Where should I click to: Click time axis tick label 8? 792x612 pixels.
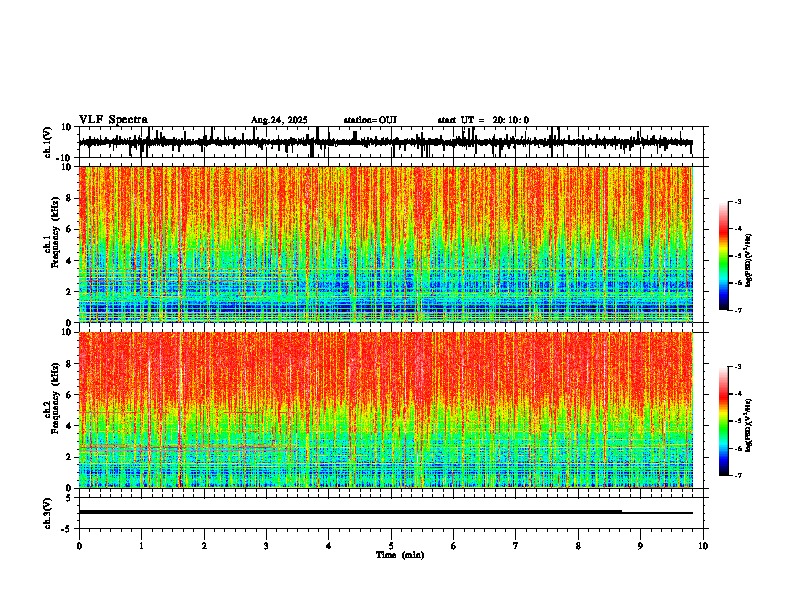coord(578,546)
